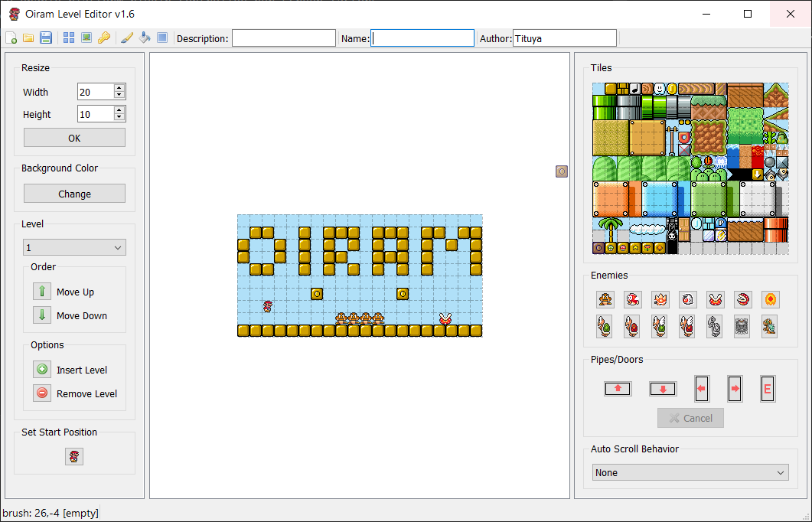Decrease Height with spinner down arrow
This screenshot has height=522, width=812.
pyautogui.click(x=119, y=118)
